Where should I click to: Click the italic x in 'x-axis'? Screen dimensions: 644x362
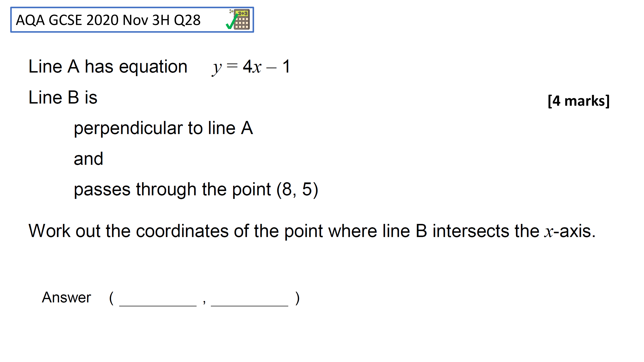coord(549,232)
